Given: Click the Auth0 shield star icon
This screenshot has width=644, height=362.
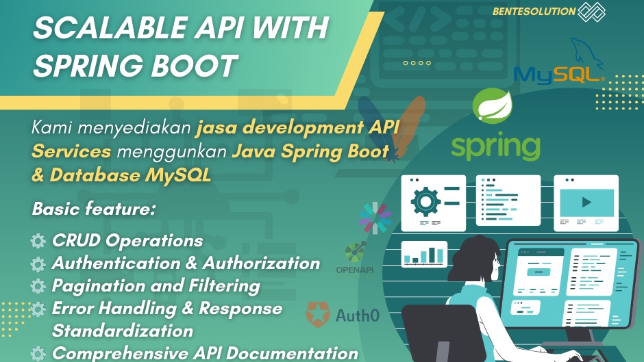Looking at the screenshot, I should 318,314.
